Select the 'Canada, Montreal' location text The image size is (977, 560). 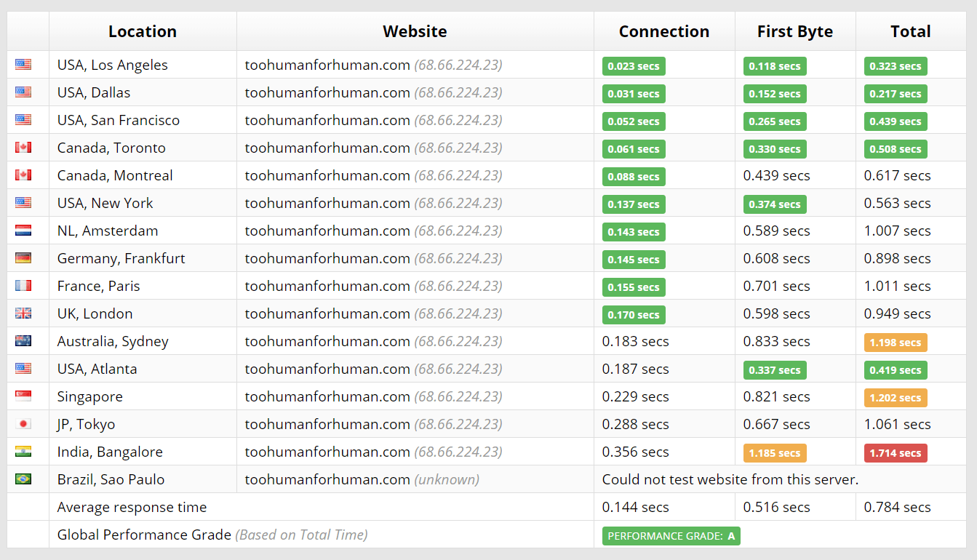pyautogui.click(x=115, y=175)
